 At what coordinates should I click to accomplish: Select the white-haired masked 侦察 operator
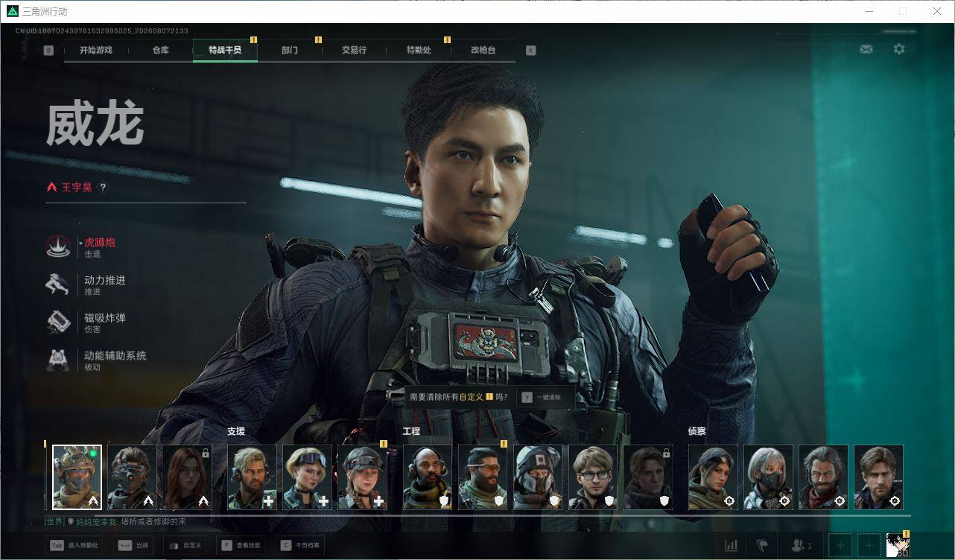click(768, 477)
